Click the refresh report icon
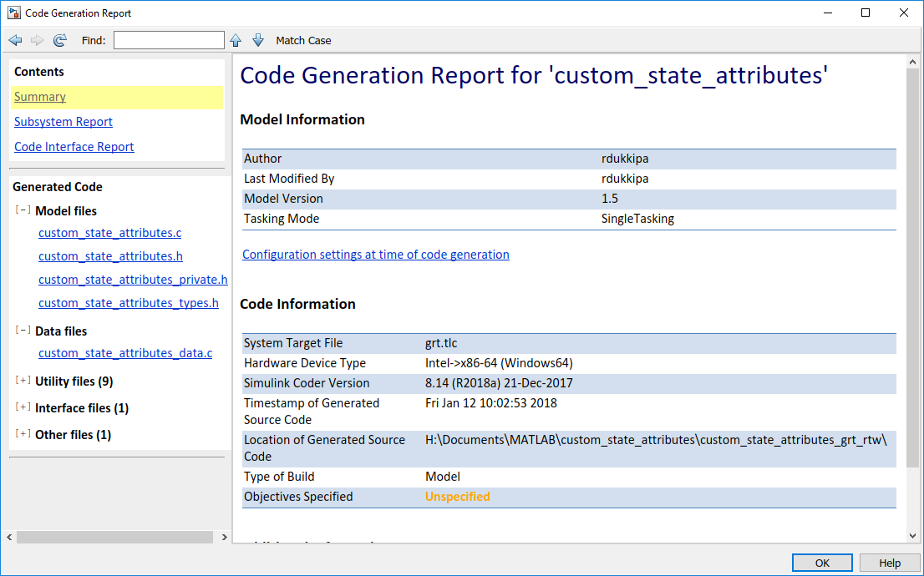The width and height of the screenshot is (924, 576). (x=58, y=39)
